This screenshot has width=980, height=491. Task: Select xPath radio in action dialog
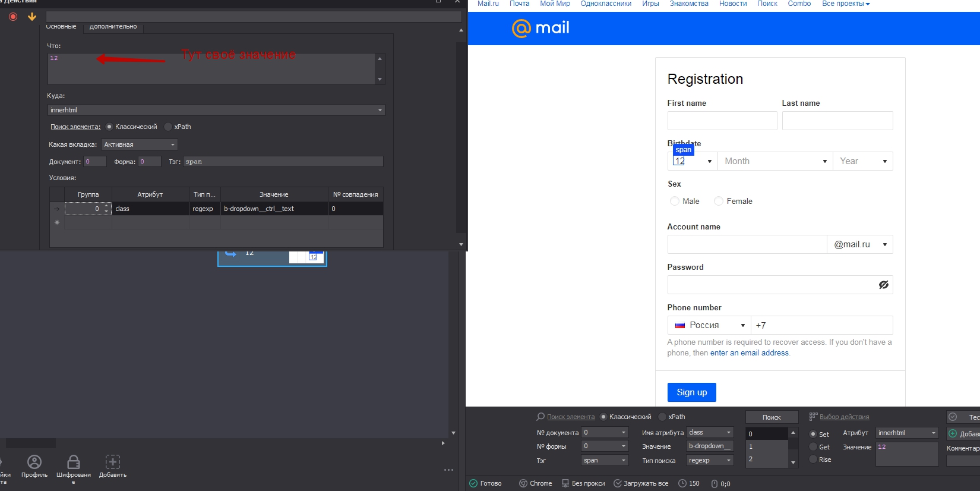tap(168, 127)
